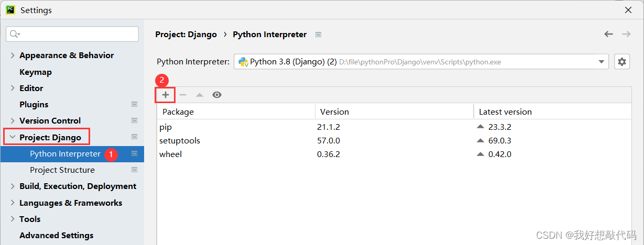Collapse the Project: Django section
The height and width of the screenshot is (245, 644).
coord(13,137)
